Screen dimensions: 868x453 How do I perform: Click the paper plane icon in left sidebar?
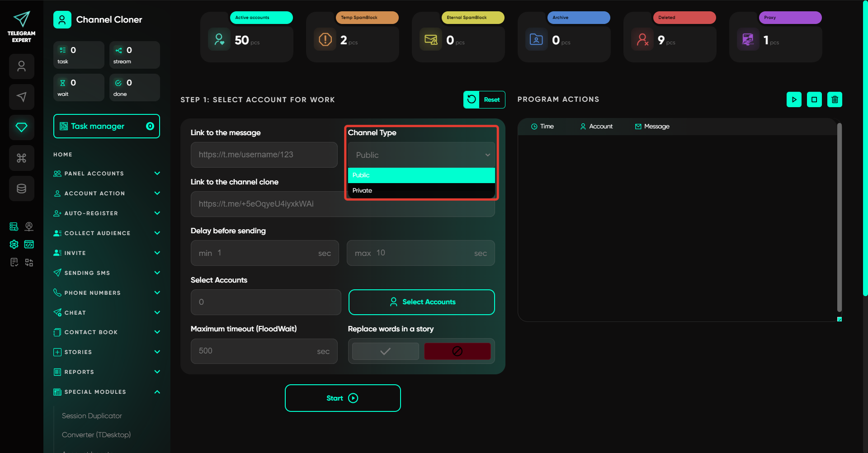21,97
